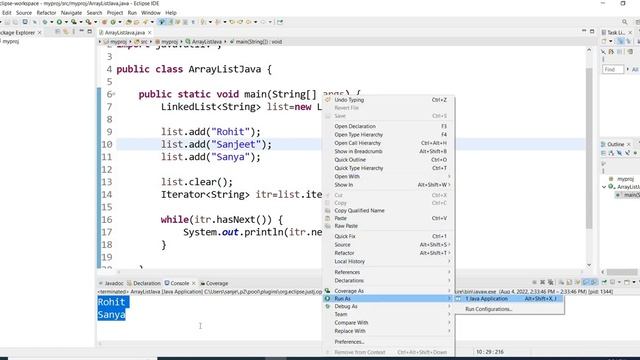Click Display Selected Console icon
This screenshot has height=360, width=640.
click(x=612, y=282)
